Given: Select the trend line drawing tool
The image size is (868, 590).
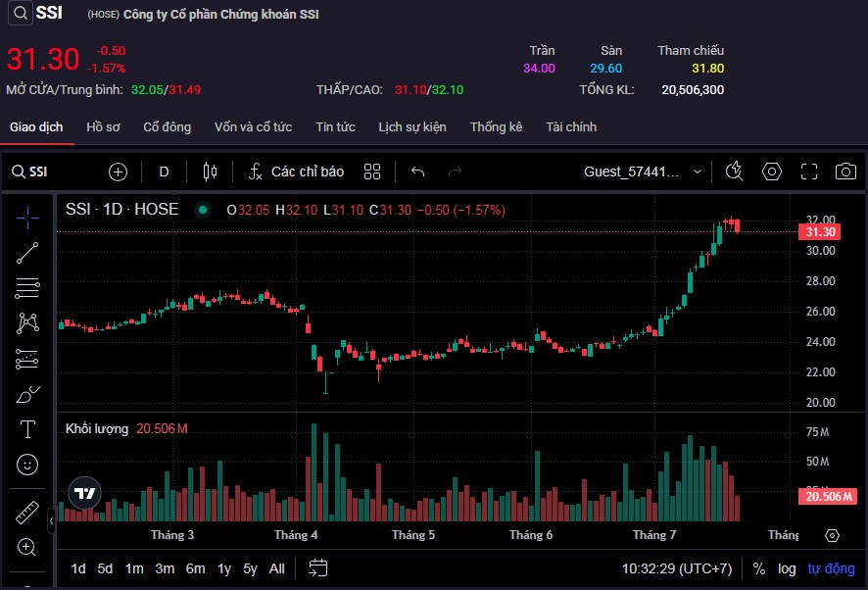Looking at the screenshot, I should click(x=27, y=252).
